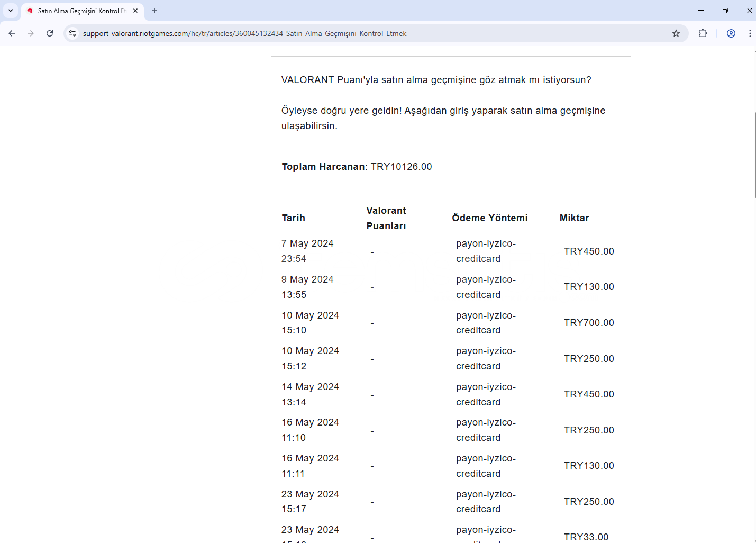This screenshot has height=543, width=756.
Task: Click payment method in the 9 May row
Action: [486, 287]
